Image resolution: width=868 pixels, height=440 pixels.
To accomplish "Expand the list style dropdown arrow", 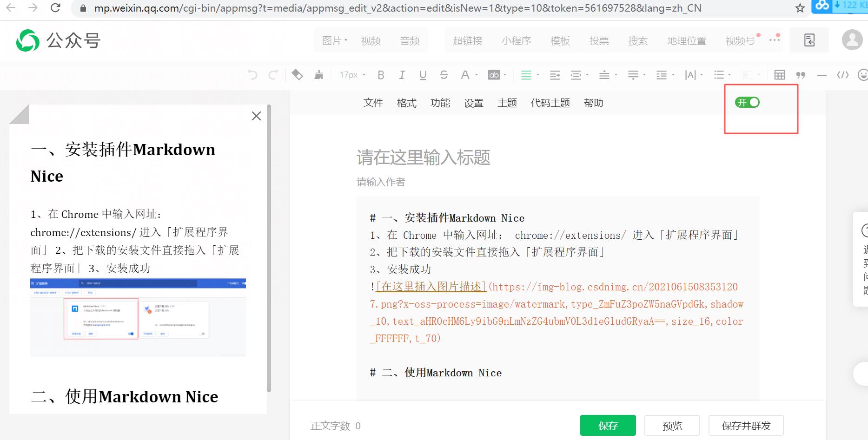I will coord(729,75).
